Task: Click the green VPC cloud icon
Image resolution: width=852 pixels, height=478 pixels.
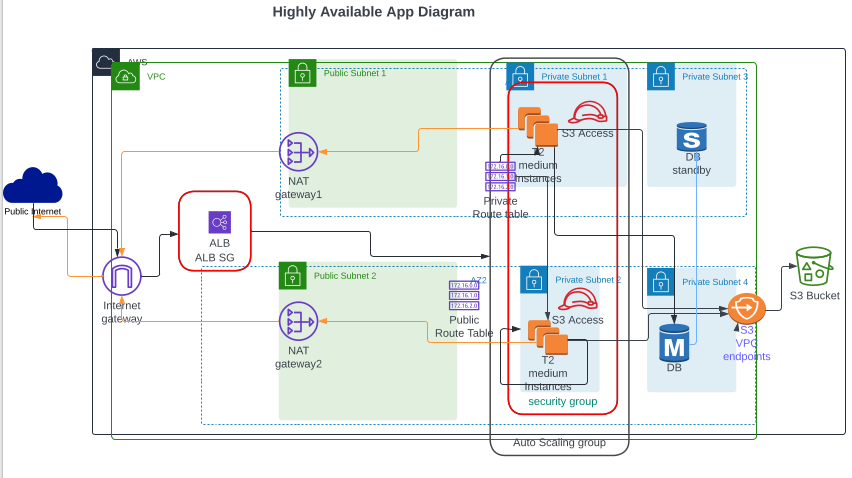Action: (x=126, y=76)
